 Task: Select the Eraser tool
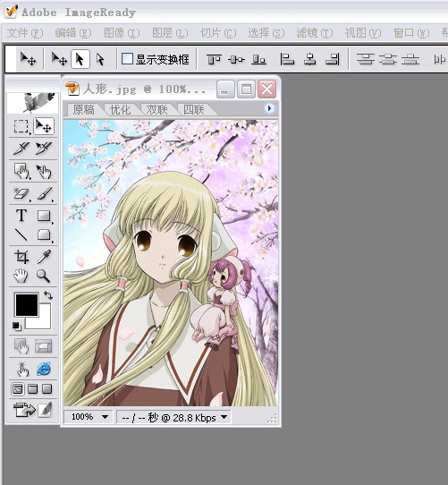(x=21, y=193)
